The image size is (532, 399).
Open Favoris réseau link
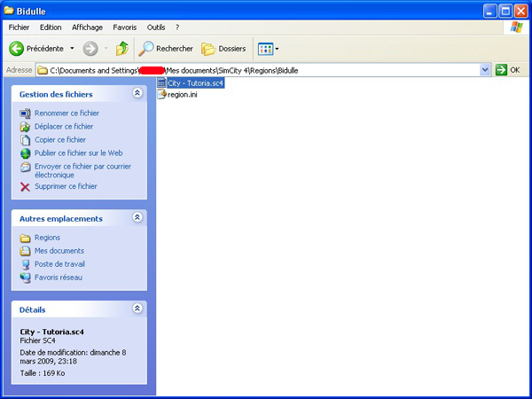[59, 278]
